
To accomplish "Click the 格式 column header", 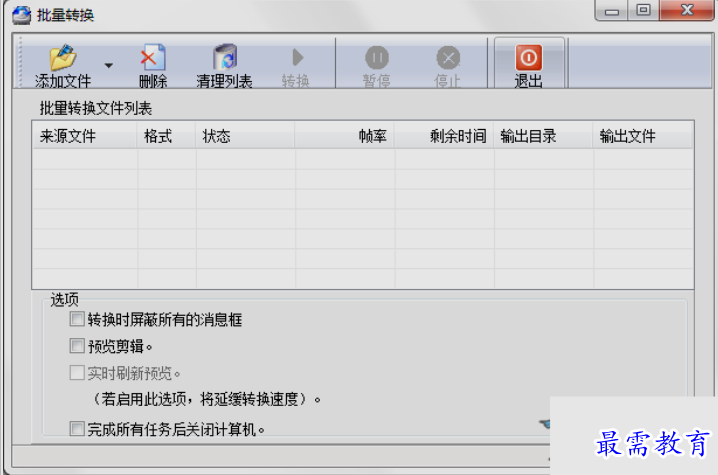I will pyautogui.click(x=166, y=136).
